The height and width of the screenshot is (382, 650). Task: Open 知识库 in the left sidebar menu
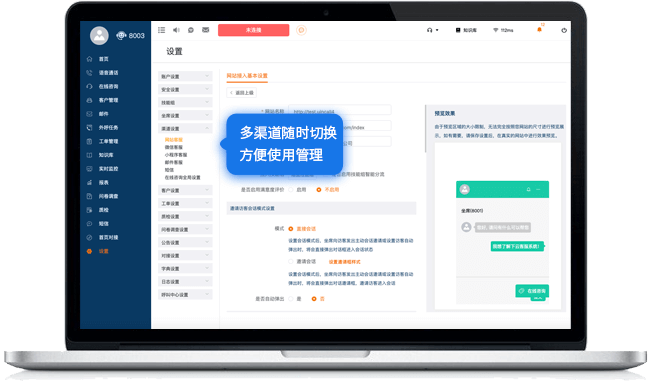[106, 155]
